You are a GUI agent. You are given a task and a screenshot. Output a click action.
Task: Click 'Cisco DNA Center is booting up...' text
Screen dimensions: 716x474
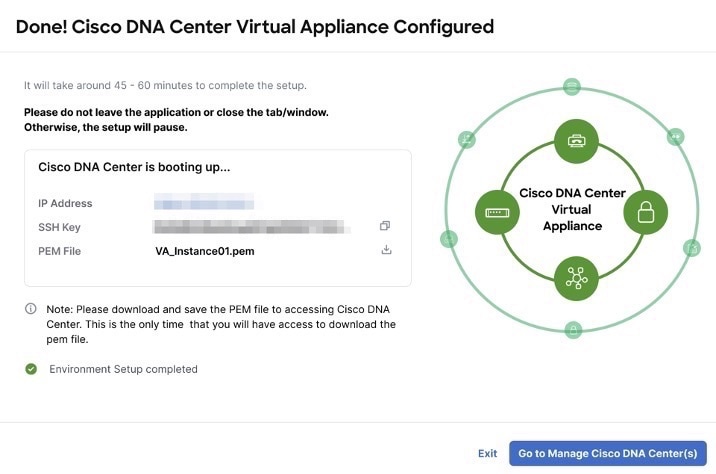pyautogui.click(x=134, y=167)
